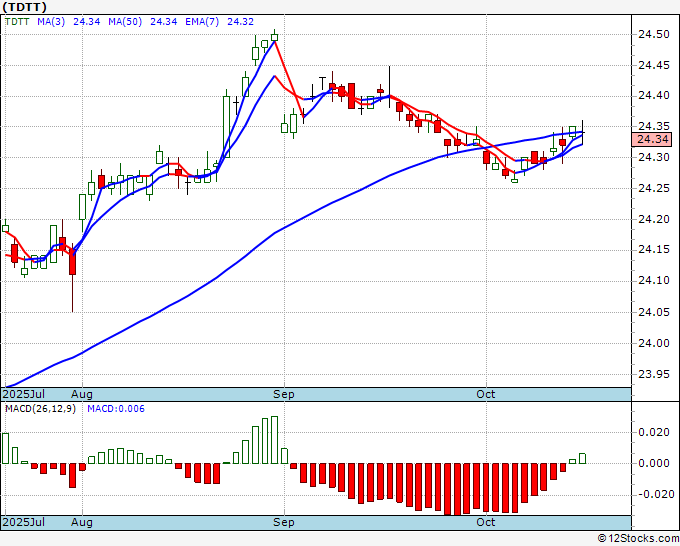
Task: Click the MA(50) legend label
Action: click(x=125, y=21)
